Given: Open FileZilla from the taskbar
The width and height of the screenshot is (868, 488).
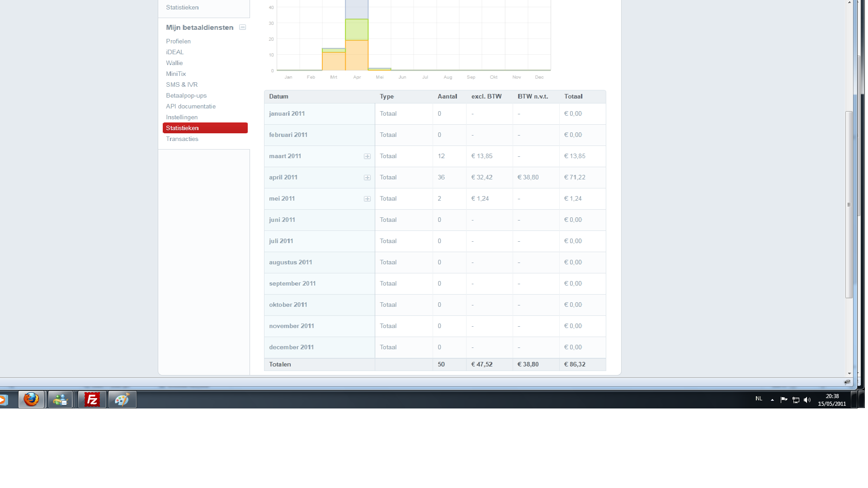Looking at the screenshot, I should [x=92, y=399].
